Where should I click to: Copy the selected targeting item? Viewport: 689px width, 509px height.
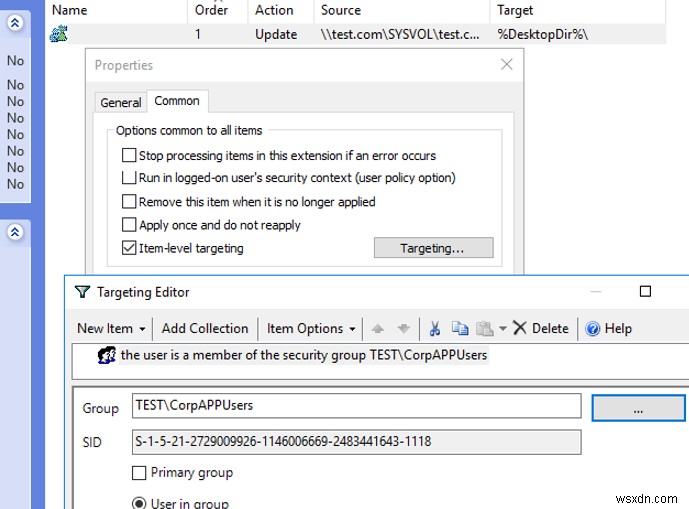(460, 328)
